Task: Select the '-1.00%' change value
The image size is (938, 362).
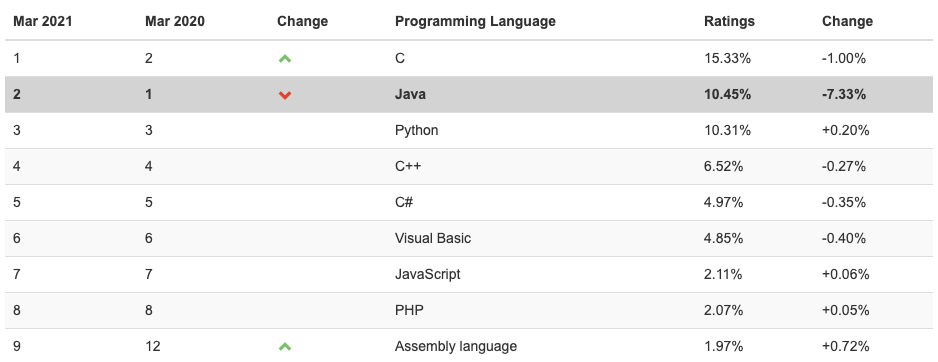Action: pyautogui.click(x=844, y=59)
